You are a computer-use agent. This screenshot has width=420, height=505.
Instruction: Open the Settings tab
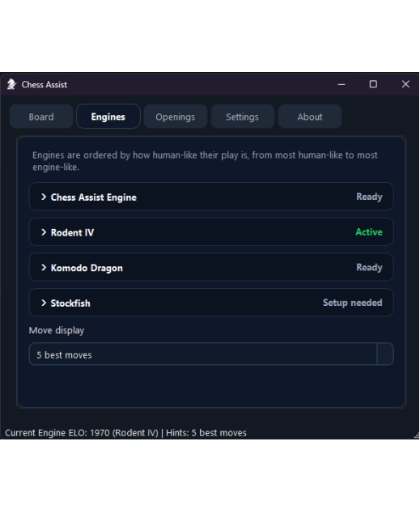click(x=242, y=117)
